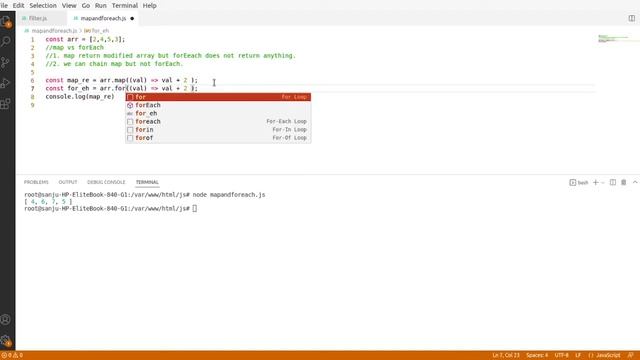Change file encoding UTF-8
Image resolution: width=640 pixels, height=360 pixels.
coord(562,356)
